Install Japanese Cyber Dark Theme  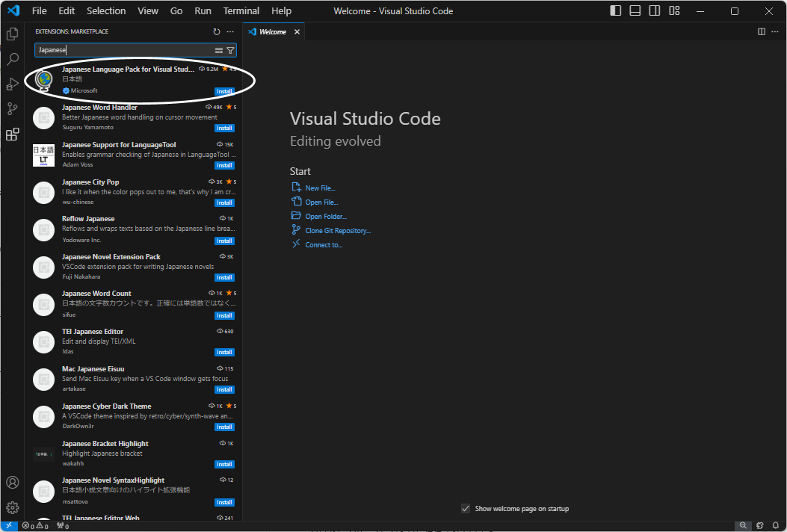[224, 427]
